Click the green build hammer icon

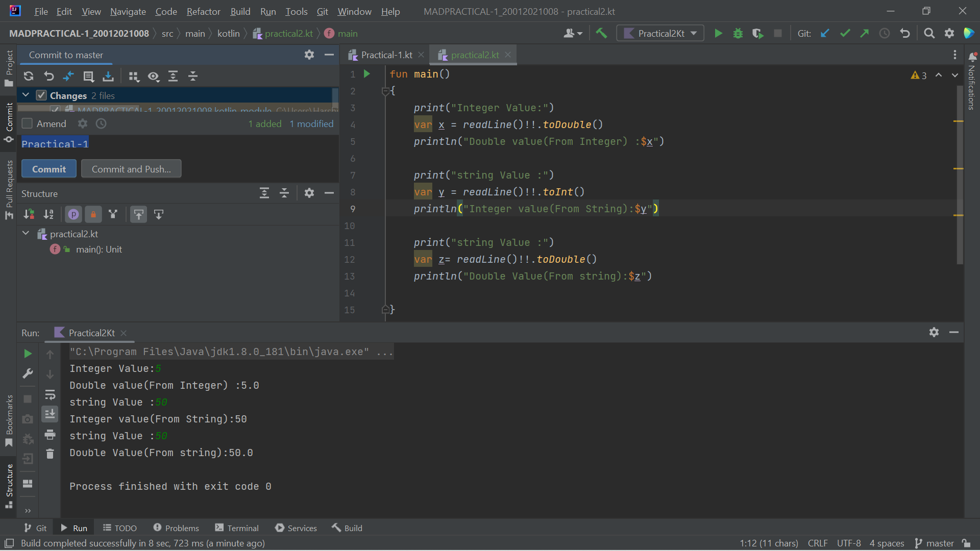click(x=601, y=34)
